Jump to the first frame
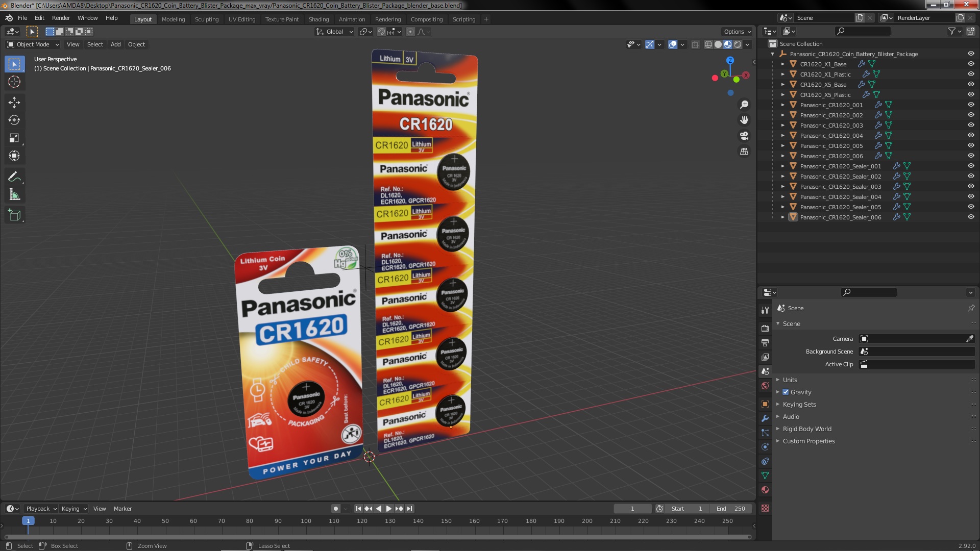The width and height of the screenshot is (980, 551). (x=358, y=509)
